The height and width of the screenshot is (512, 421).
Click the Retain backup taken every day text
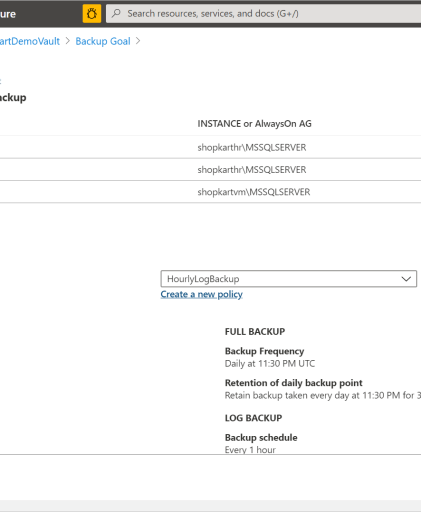323,395
